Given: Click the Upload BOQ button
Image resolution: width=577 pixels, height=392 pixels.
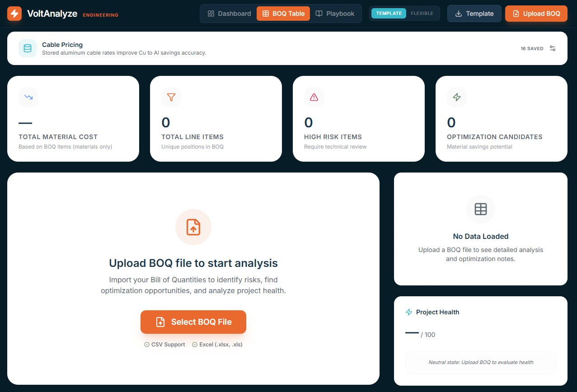Looking at the screenshot, I should click(x=536, y=14).
